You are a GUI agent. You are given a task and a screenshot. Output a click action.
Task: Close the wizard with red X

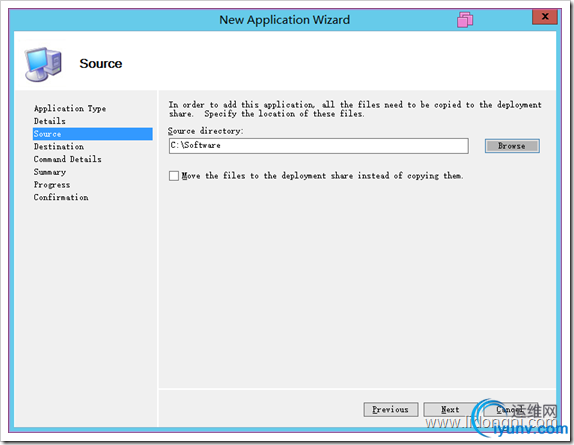[545, 16]
